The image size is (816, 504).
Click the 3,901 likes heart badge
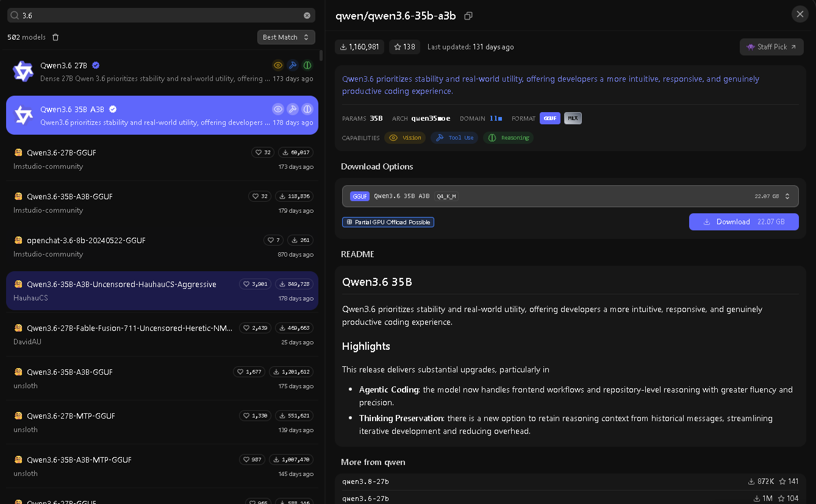tap(255, 284)
